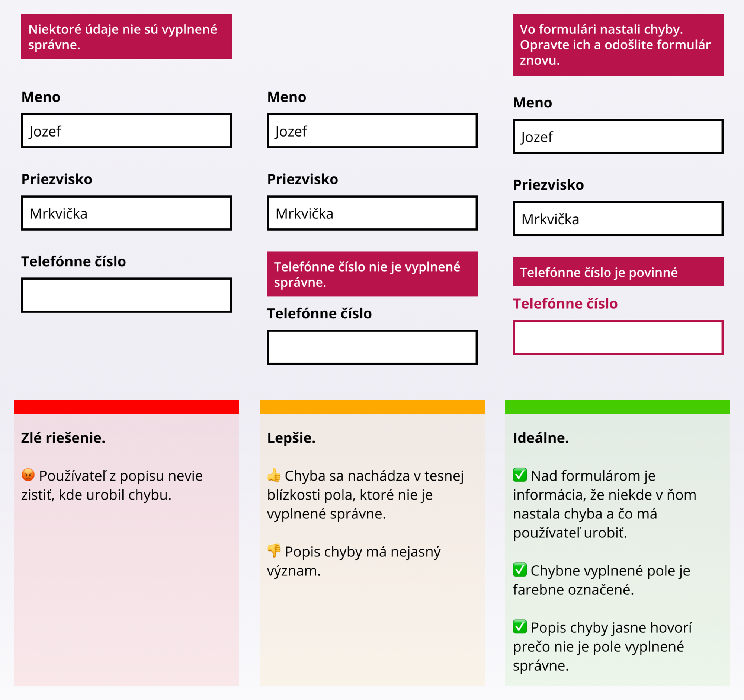Click the 'Telefónne číslo je povinné' error message

pos(618,272)
